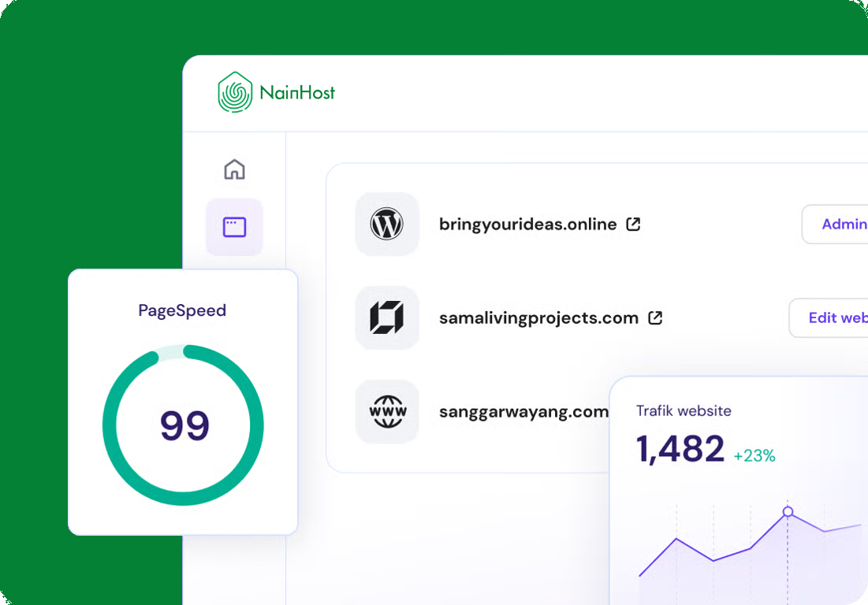Click the NainHost brand name text
The image size is (868, 605).
click(297, 93)
